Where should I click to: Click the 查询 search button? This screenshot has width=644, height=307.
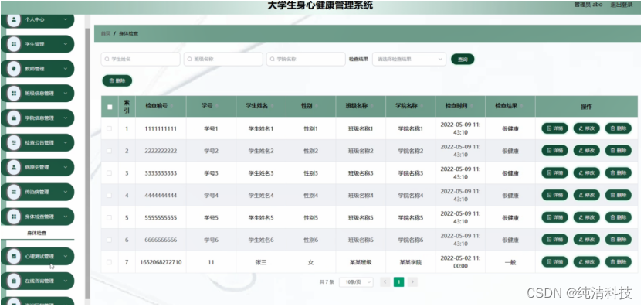[463, 60]
